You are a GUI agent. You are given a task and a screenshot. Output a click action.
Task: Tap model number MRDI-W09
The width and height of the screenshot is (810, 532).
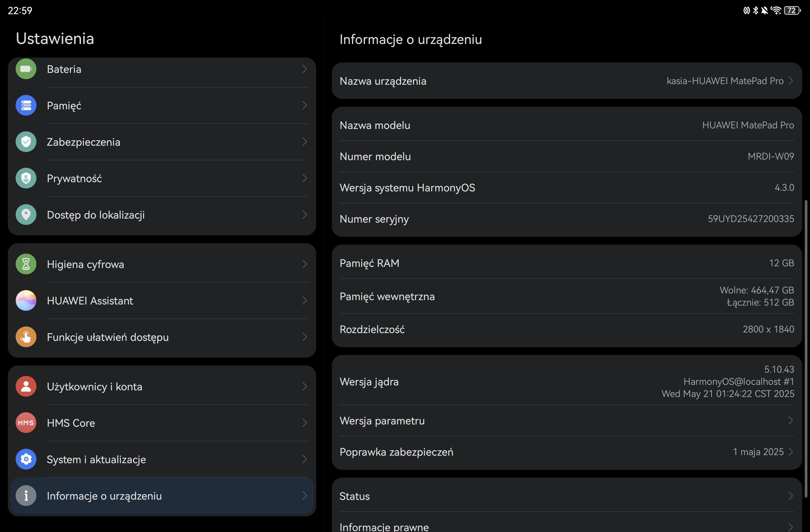point(771,156)
